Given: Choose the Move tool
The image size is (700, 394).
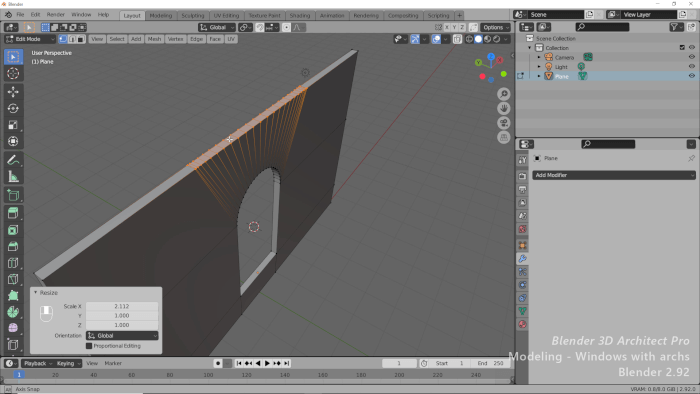Looking at the screenshot, I should 13,91.
